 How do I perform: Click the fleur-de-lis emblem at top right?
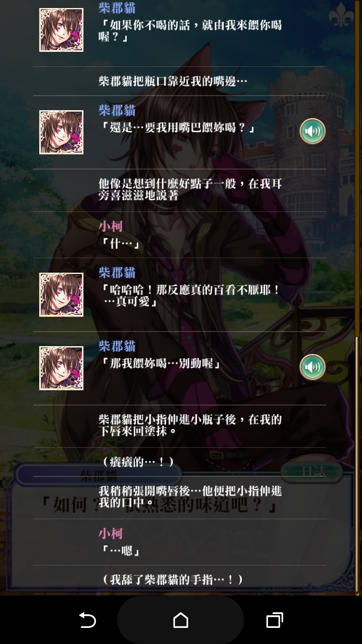pyautogui.click(x=341, y=15)
